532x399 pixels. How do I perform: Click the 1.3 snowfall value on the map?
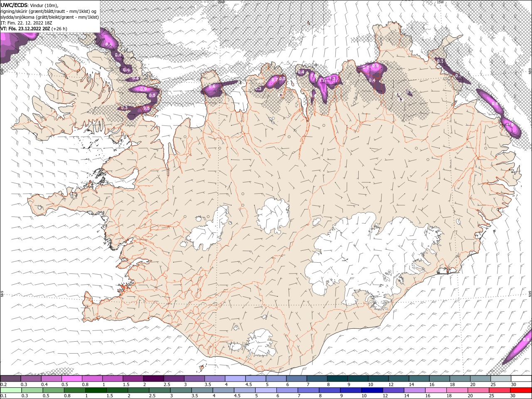(332, 79)
